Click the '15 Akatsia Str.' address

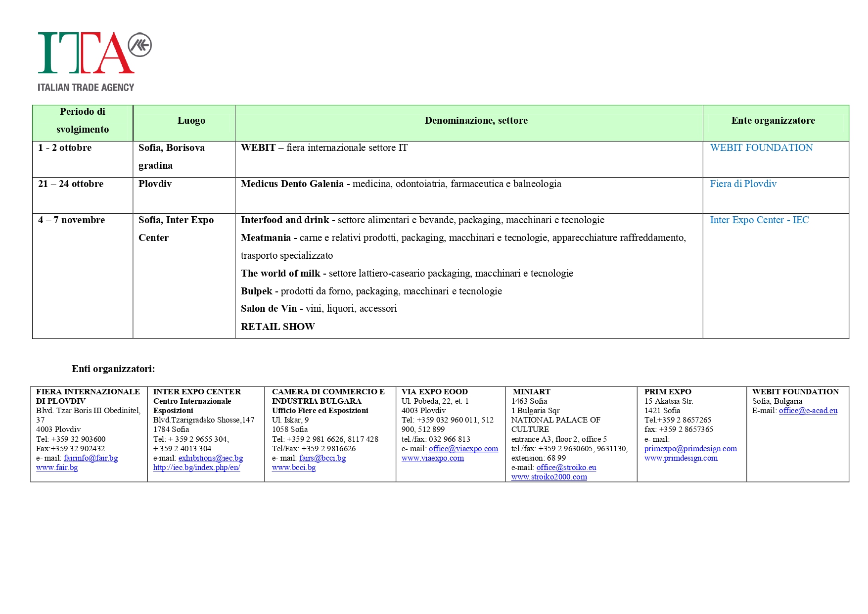click(669, 401)
